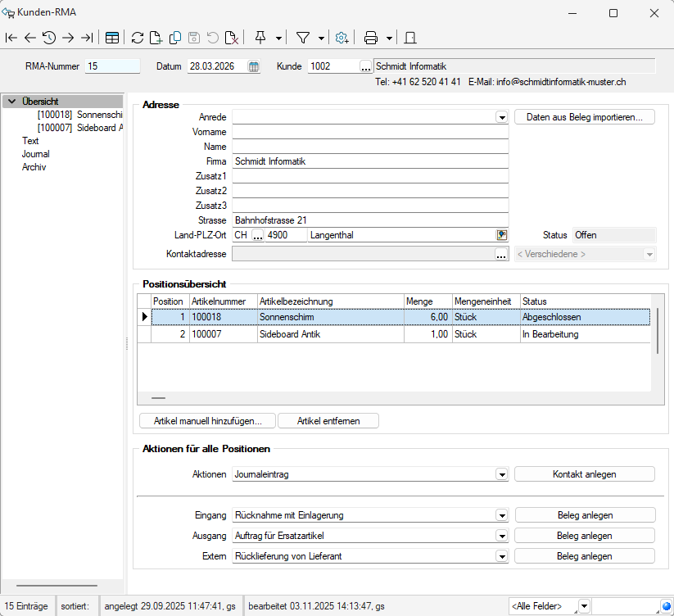This screenshot has width=674, height=616.
Task: Open the Anrede dropdown
Action: click(501, 117)
